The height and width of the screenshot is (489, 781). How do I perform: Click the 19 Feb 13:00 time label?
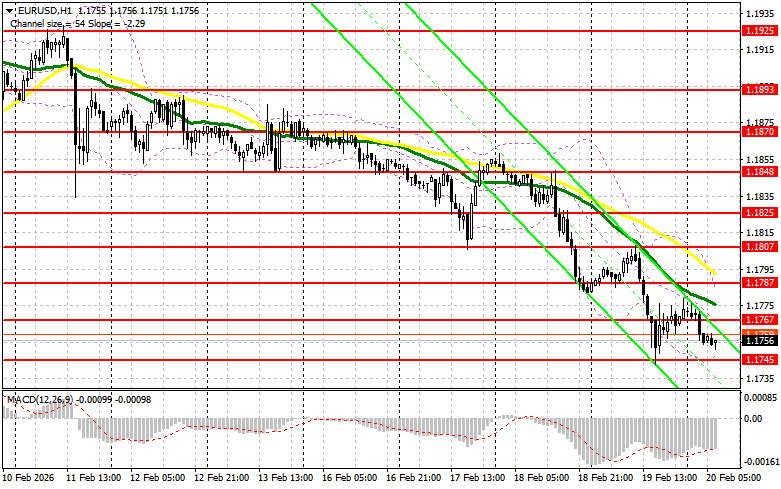[669, 478]
